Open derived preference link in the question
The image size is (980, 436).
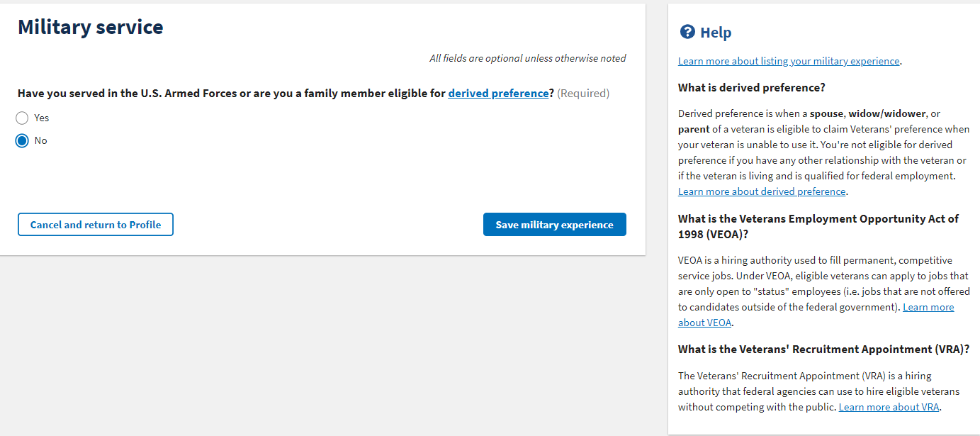498,93
